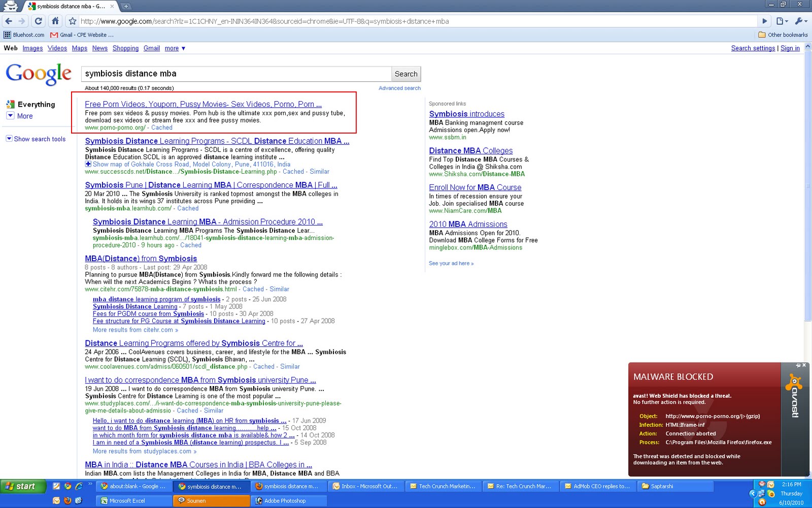Open Gmail from Google's top bar

tap(152, 48)
